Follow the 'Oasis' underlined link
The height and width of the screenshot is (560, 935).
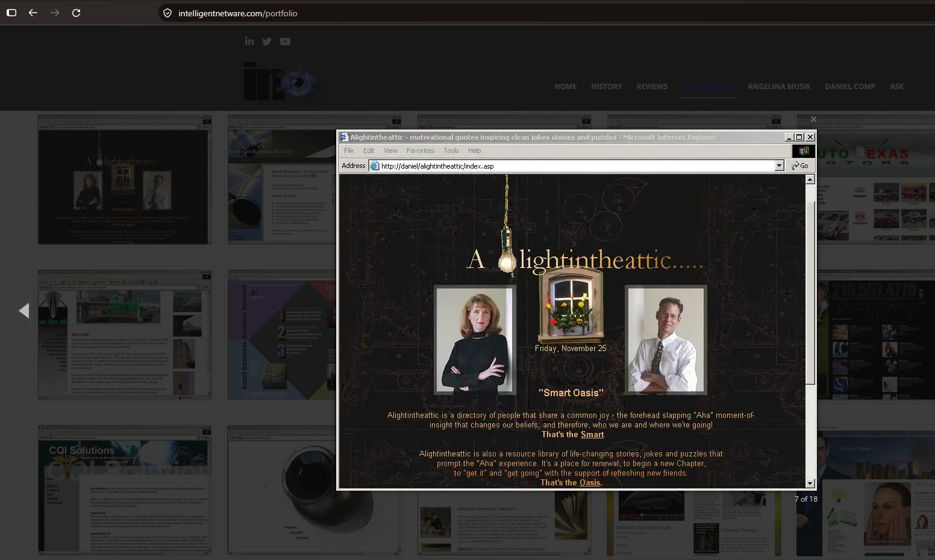tap(590, 483)
